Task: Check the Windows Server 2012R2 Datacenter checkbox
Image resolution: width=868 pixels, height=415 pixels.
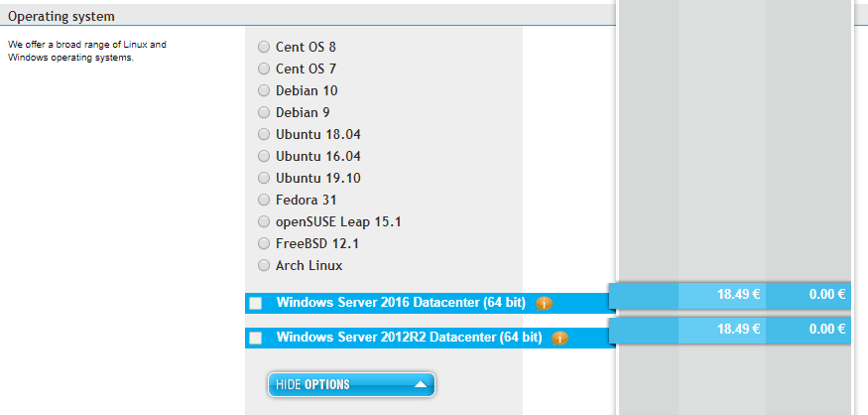Action: [x=256, y=338]
